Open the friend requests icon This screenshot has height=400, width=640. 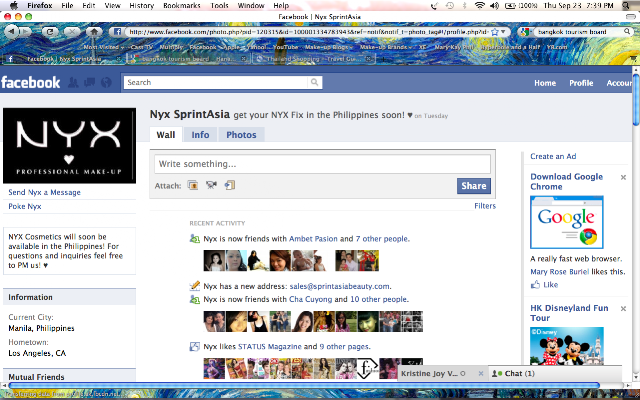tap(73, 82)
